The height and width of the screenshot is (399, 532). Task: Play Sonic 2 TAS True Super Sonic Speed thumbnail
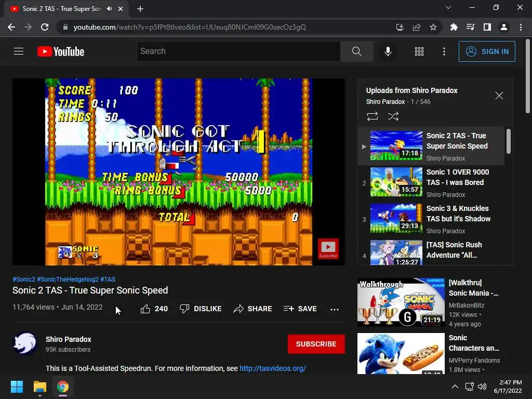click(396, 145)
